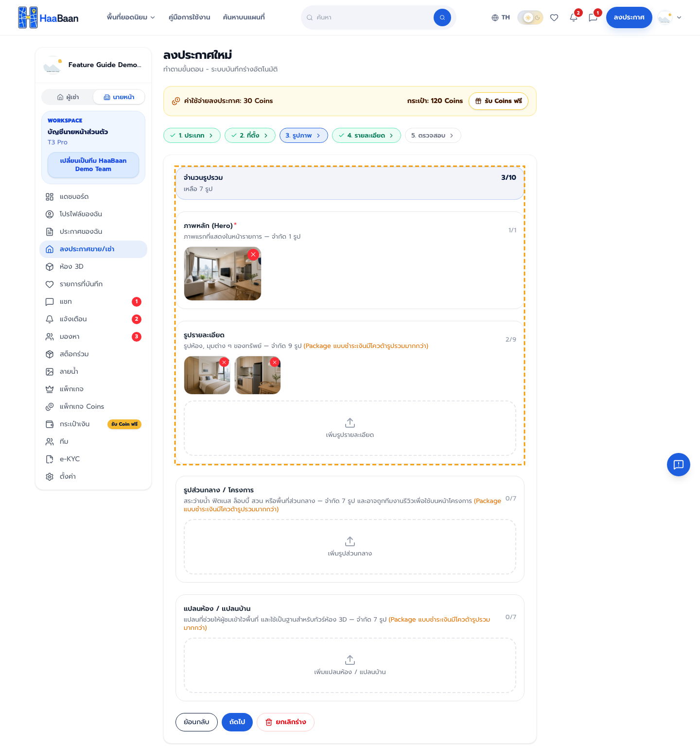
Task: Delete the bedroom detail photo
Action: tap(224, 362)
